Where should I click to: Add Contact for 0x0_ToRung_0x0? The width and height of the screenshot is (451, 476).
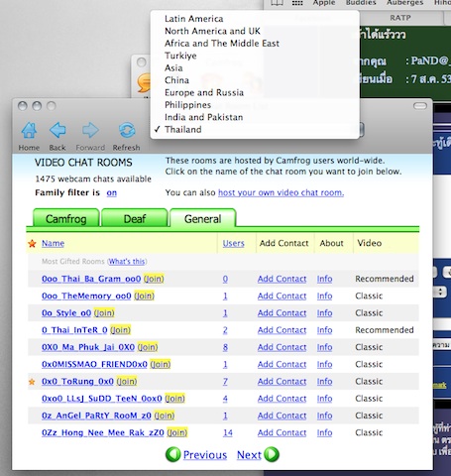coord(282,382)
